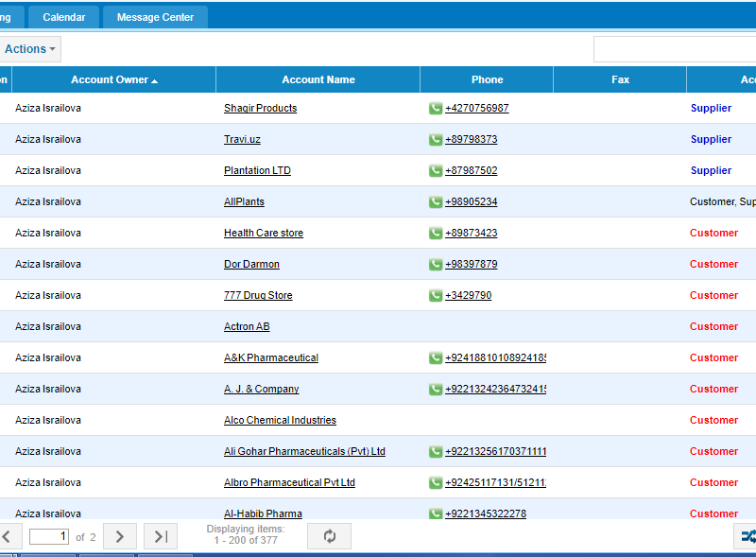Viewport: 756px width, 557px height.
Task: Click the page number input field
Action: pos(49,537)
